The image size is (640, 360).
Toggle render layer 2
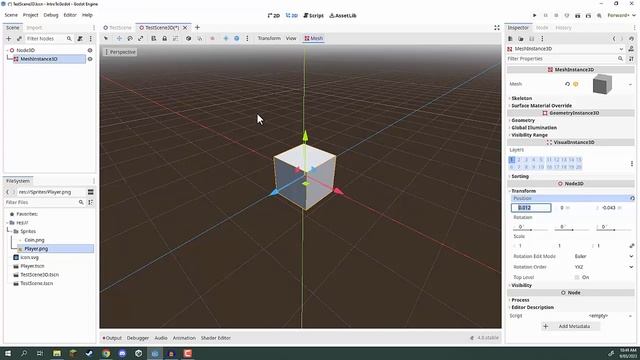(x=519, y=160)
